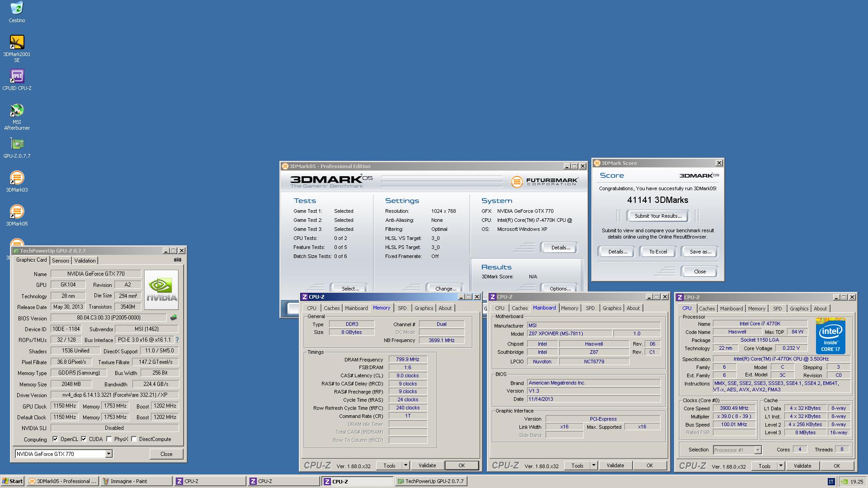Click Details button in 3DMark Score window

click(x=617, y=252)
